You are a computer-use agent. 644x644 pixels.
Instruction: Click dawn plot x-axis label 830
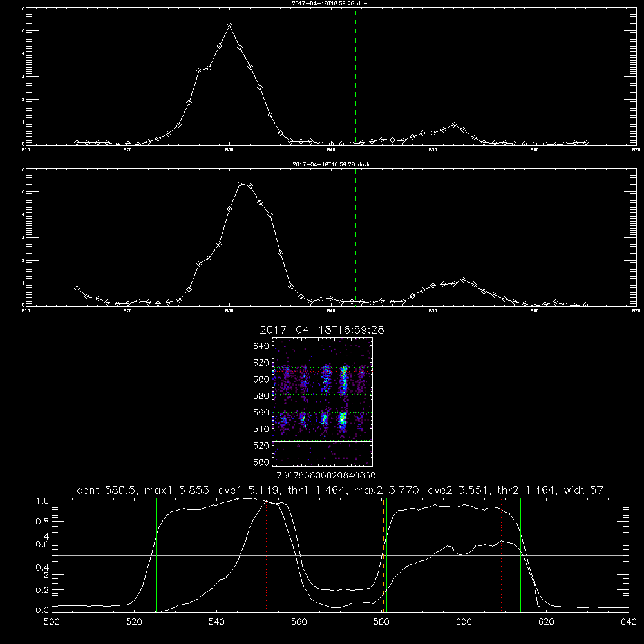229,150
